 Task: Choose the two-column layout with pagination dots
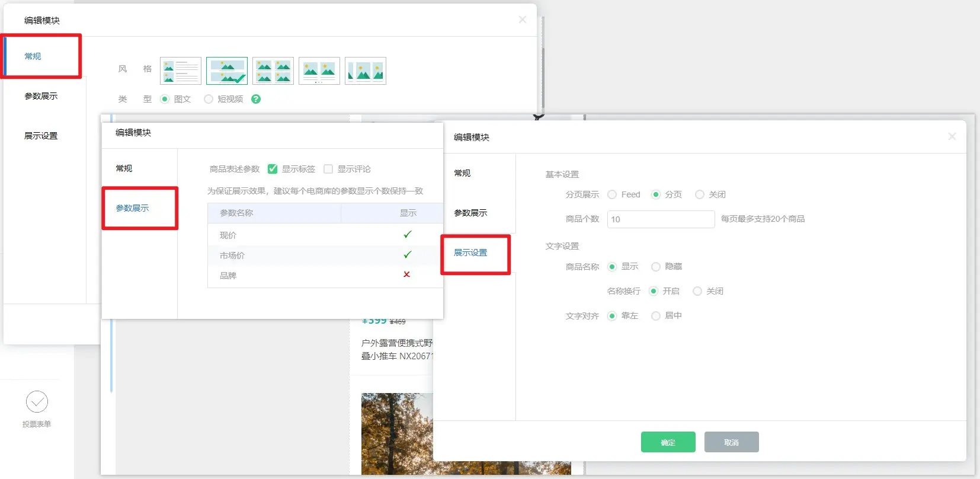(319, 71)
